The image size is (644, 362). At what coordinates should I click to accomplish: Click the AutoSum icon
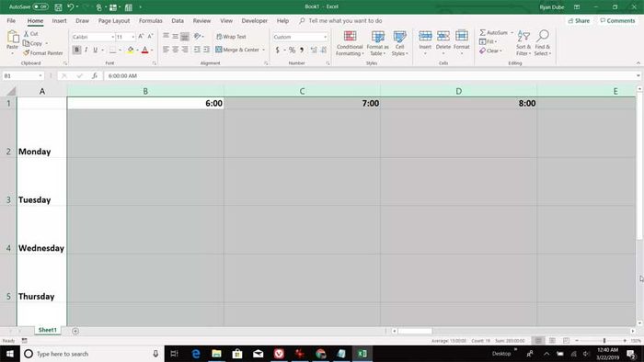483,32
